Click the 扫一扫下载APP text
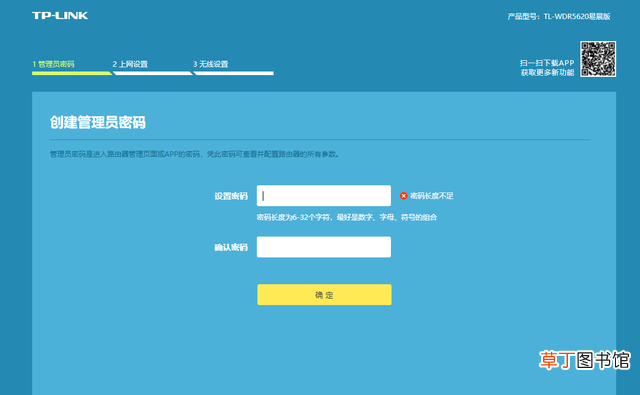The width and height of the screenshot is (640, 395). (547, 63)
